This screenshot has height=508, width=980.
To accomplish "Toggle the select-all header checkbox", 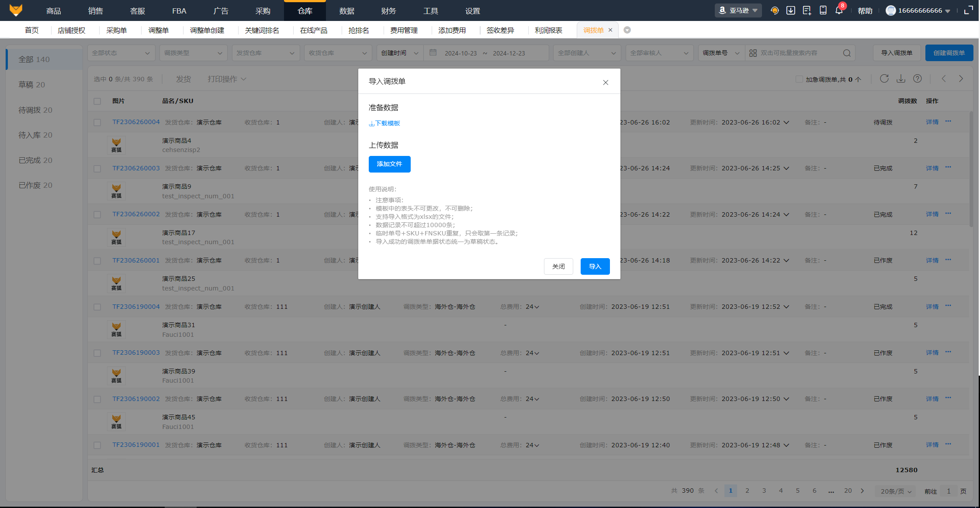I will pos(97,101).
